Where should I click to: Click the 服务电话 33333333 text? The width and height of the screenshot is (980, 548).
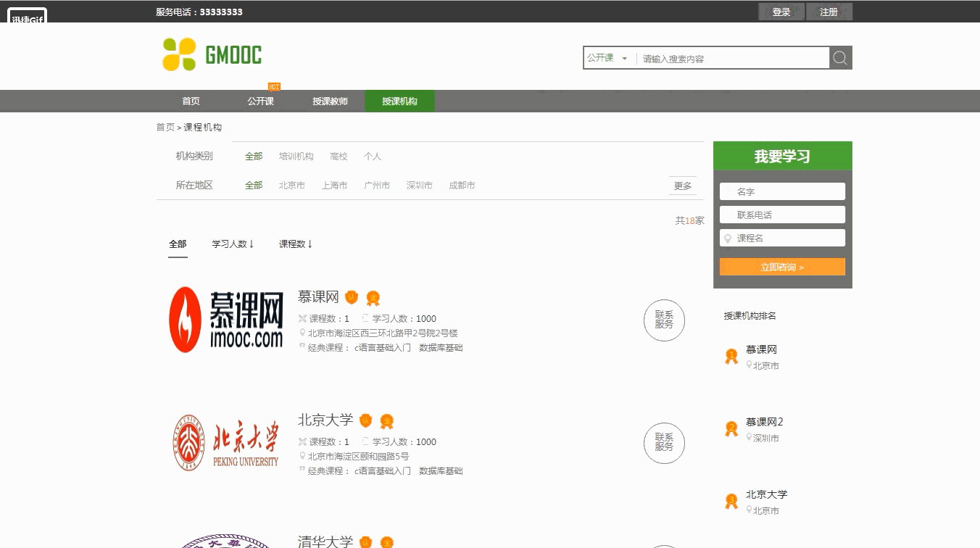[199, 12]
